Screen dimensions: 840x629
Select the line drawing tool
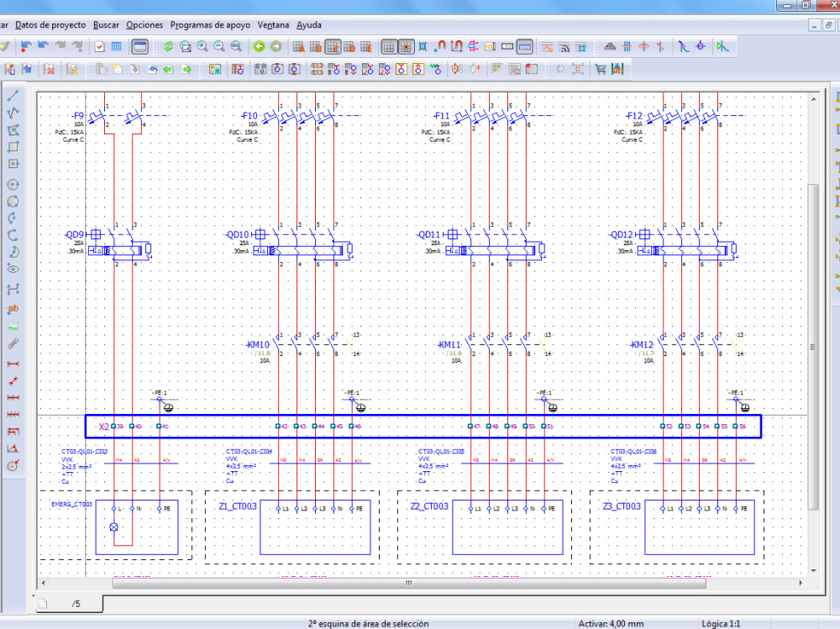pos(12,95)
